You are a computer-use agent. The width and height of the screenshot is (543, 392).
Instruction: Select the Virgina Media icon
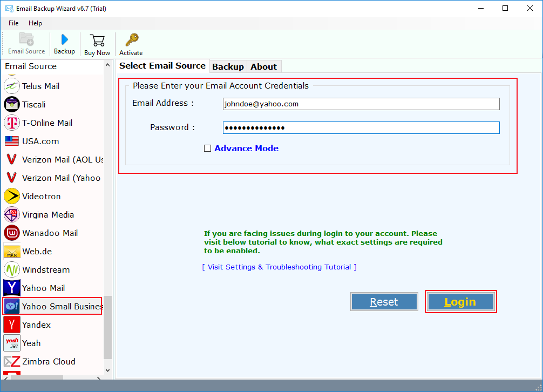(x=12, y=214)
